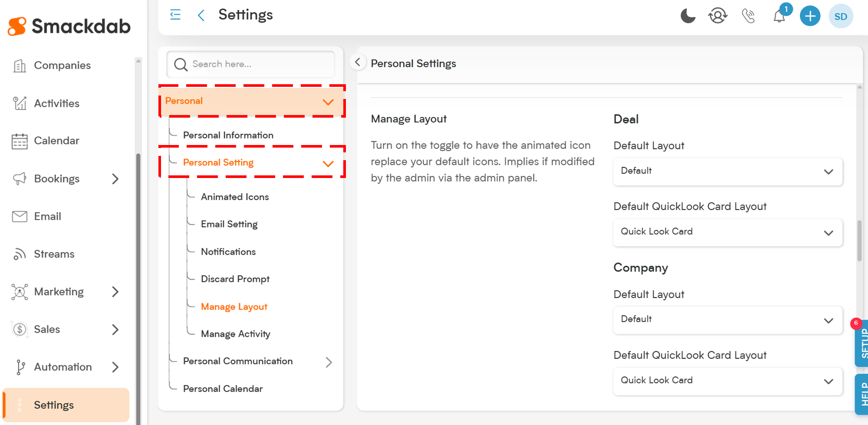
Task: Collapse the sidebar with the menu icon
Action: click(x=175, y=15)
